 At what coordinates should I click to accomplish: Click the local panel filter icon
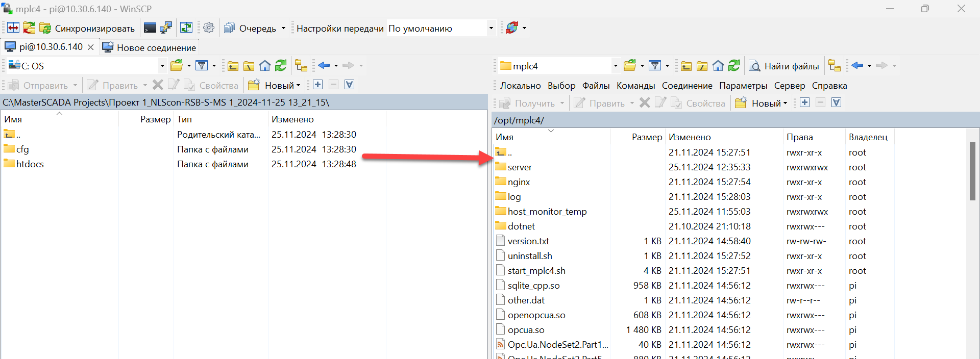(202, 65)
